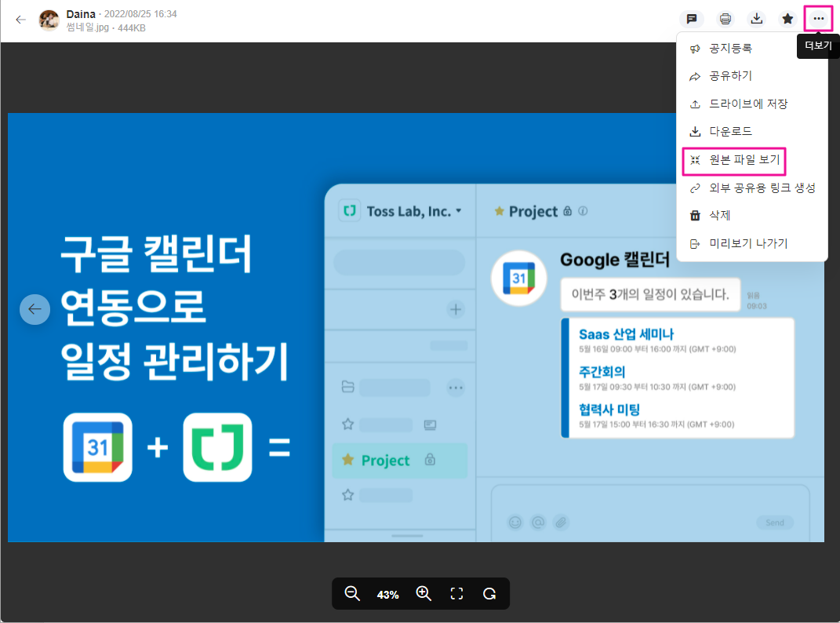This screenshot has width=840, height=623.
Task: Go to previous image with left arrow
Action: [35, 309]
